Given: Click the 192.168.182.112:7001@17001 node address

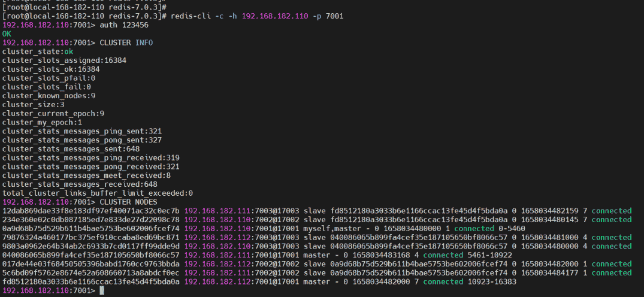Looking at the screenshot, I should click(241, 281).
